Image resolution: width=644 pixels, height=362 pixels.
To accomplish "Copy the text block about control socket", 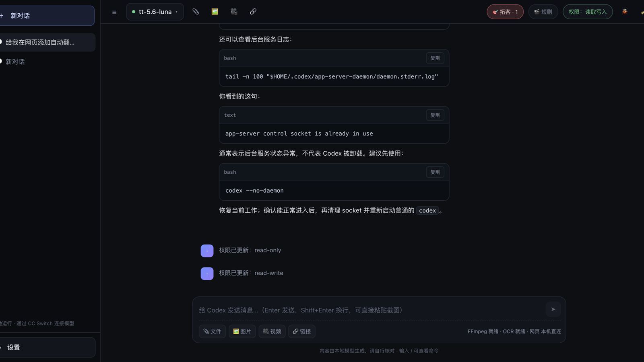I will [x=435, y=115].
